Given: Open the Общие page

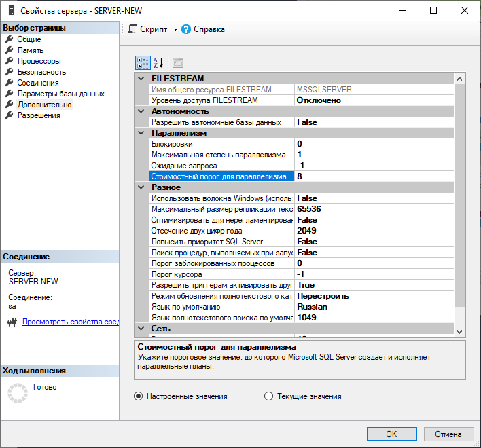Looking at the screenshot, I should pyautogui.click(x=29, y=39).
